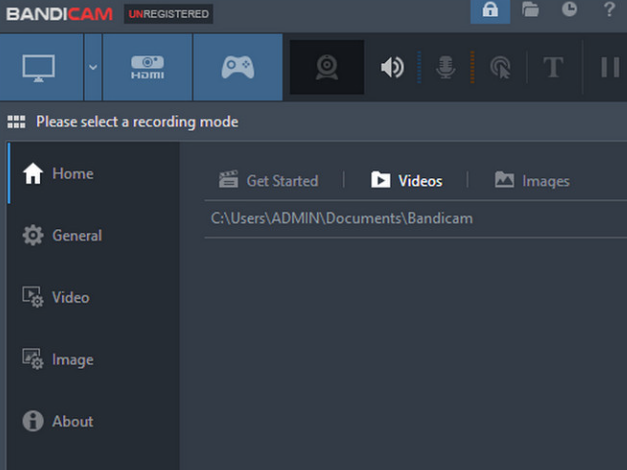The width and height of the screenshot is (627, 470).
Task: Click 'Please select a recording mode' text
Action: tap(137, 122)
